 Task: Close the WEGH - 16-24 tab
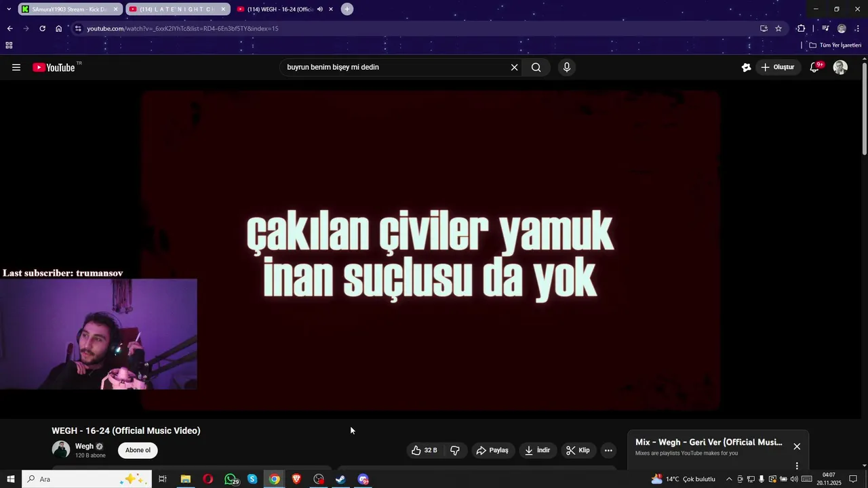[331, 9]
